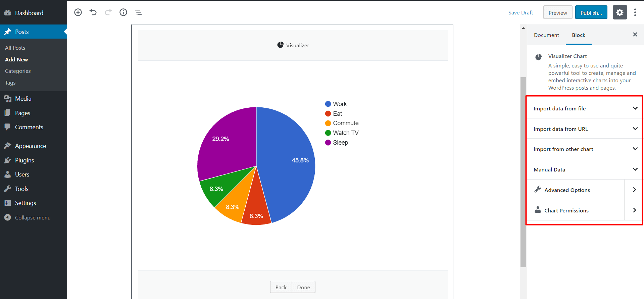Viewport: 644px width, 299px height.
Task: Expand the Manual Data panel
Action: point(584,169)
